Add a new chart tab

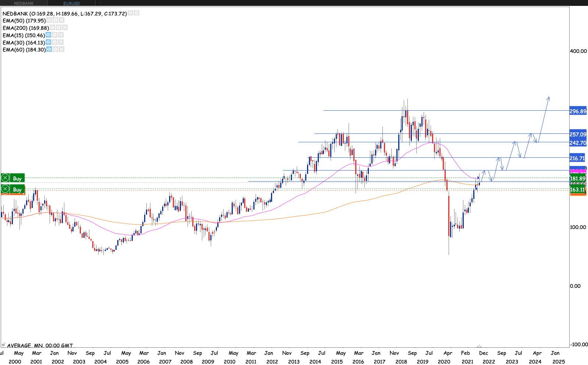click(x=100, y=3)
